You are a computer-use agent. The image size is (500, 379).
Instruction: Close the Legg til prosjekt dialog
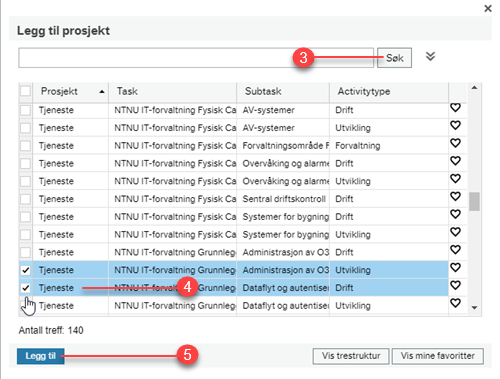click(x=488, y=8)
